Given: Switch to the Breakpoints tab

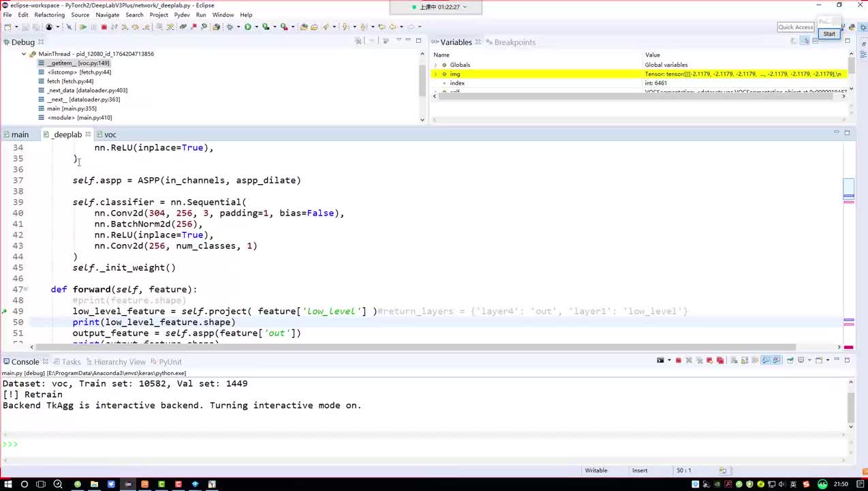Looking at the screenshot, I should 510,42.
